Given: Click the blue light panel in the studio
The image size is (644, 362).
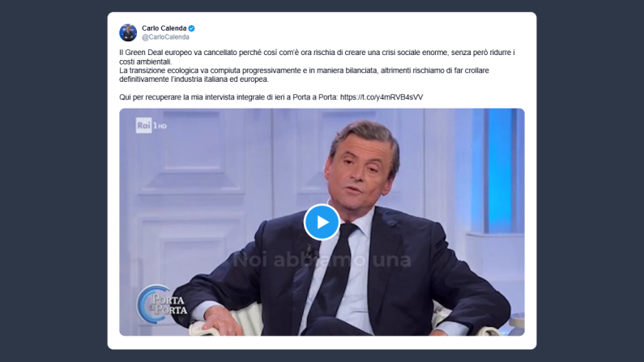Looking at the screenshot, I should click(x=499, y=170).
